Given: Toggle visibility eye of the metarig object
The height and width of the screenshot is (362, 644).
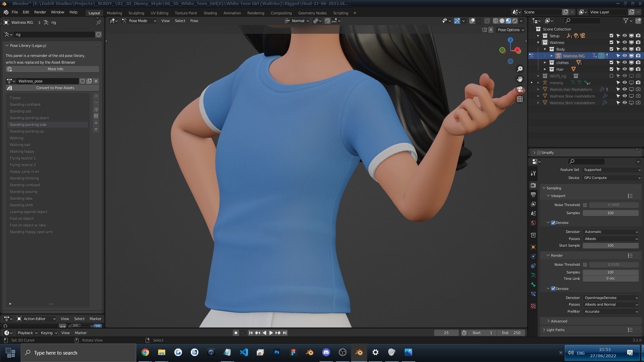Looking at the screenshot, I should point(625,83).
